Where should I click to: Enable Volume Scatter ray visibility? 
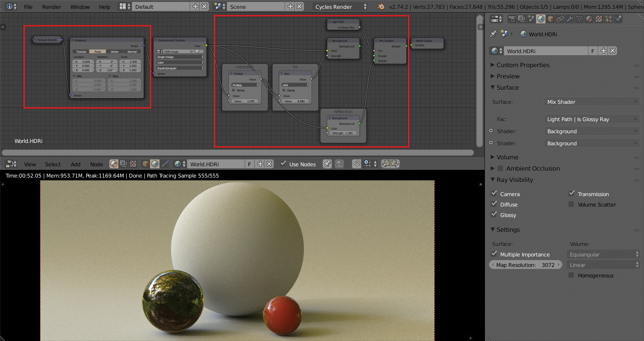click(571, 205)
